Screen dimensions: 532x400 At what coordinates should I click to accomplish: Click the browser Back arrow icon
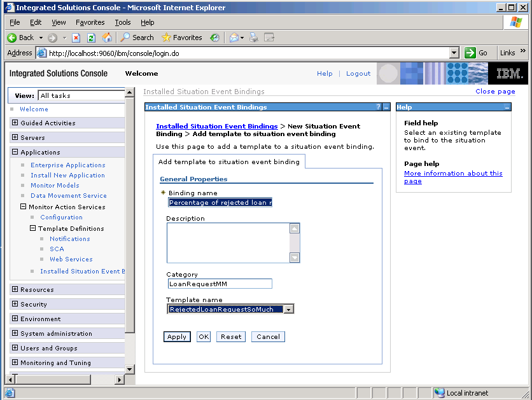coord(11,38)
